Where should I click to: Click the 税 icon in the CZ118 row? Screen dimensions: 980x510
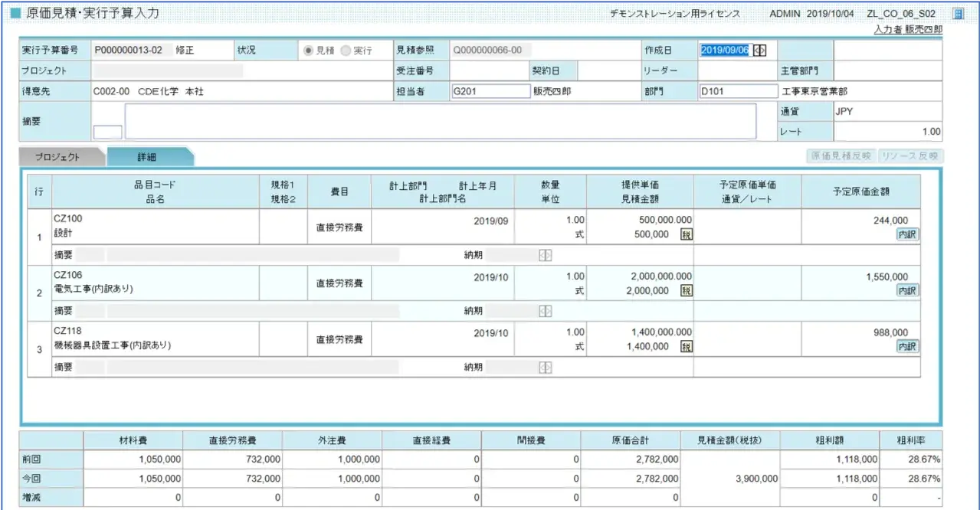point(687,347)
